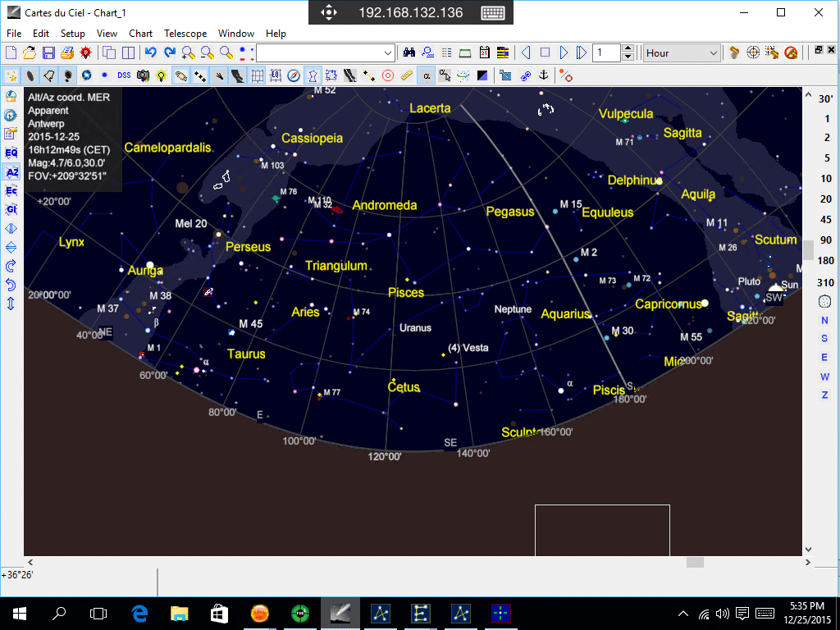Switch to Alt/Az coordinates with AZ button
This screenshot has height=630, width=840.
[x=11, y=172]
